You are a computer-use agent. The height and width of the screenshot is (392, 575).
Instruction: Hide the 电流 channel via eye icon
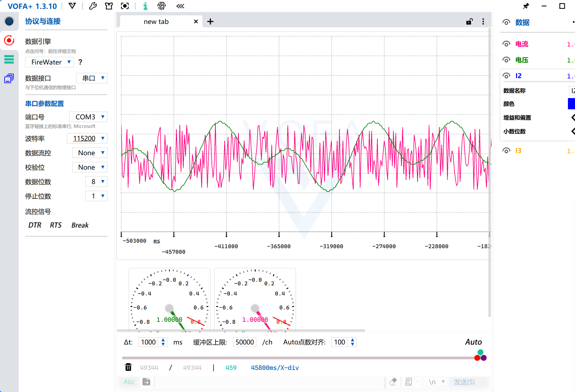[x=506, y=44]
